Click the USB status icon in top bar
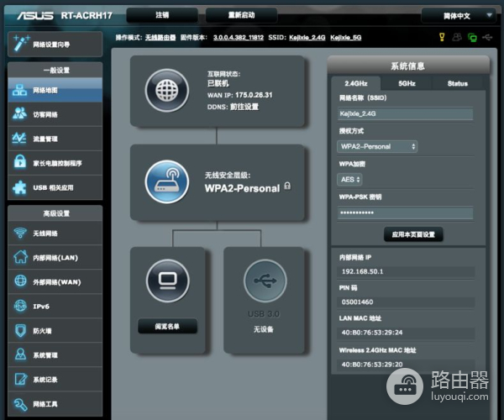 tap(486, 37)
